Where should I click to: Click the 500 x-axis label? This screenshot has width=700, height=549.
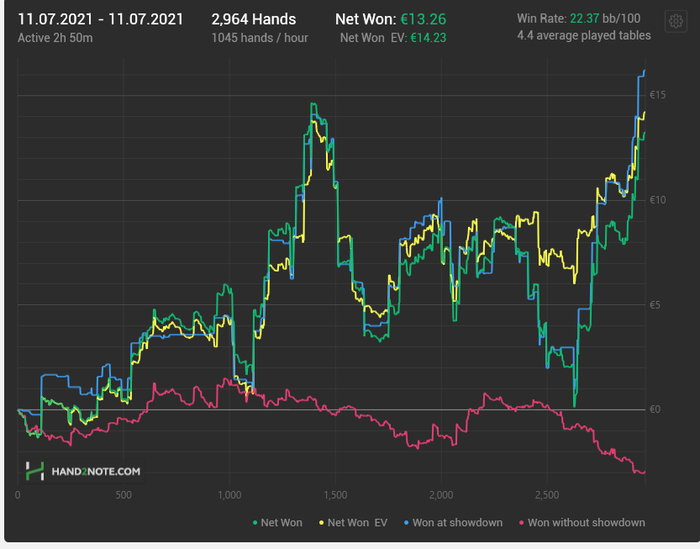coord(123,495)
